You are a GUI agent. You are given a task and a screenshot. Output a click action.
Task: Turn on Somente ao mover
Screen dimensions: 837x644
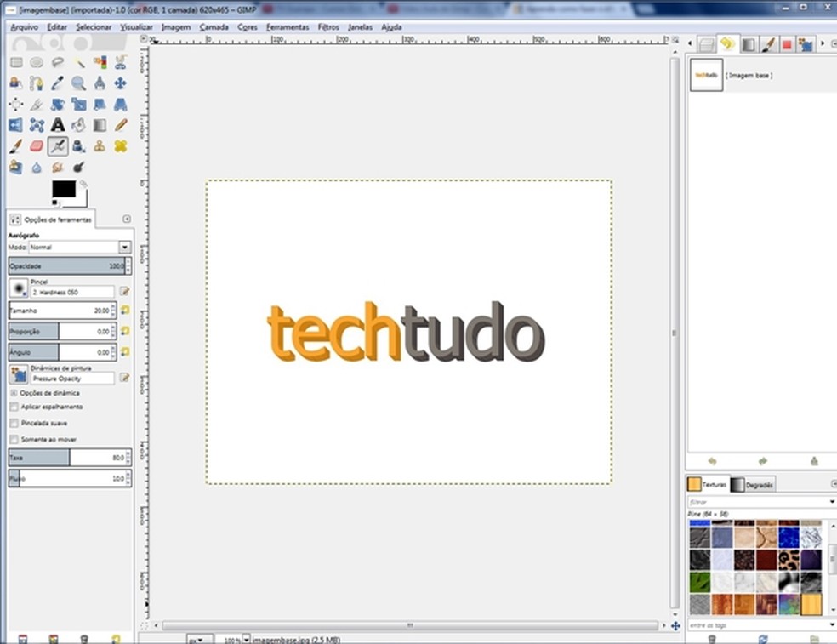13,439
